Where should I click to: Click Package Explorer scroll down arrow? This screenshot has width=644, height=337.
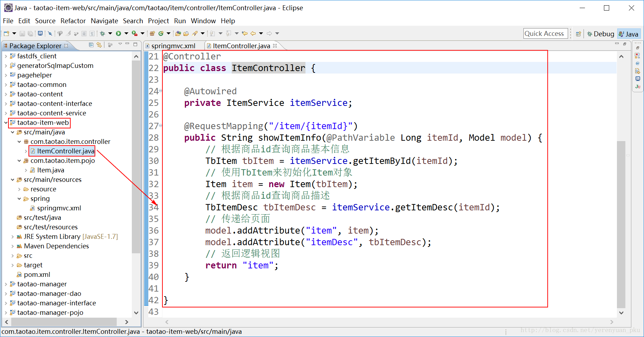pos(136,313)
